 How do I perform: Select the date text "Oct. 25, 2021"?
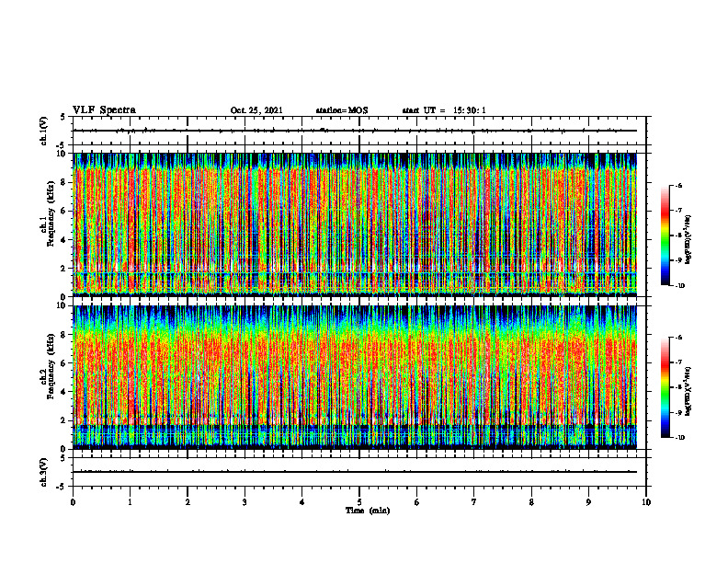(256, 110)
